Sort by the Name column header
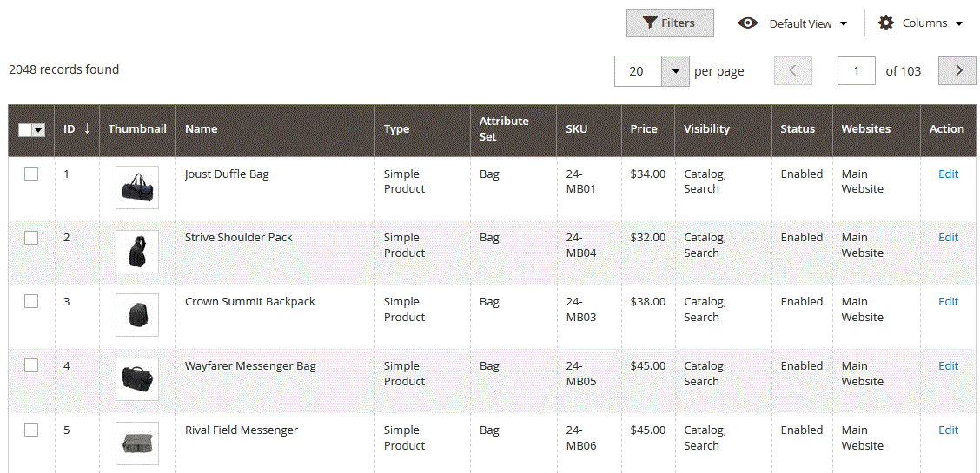 coord(201,128)
